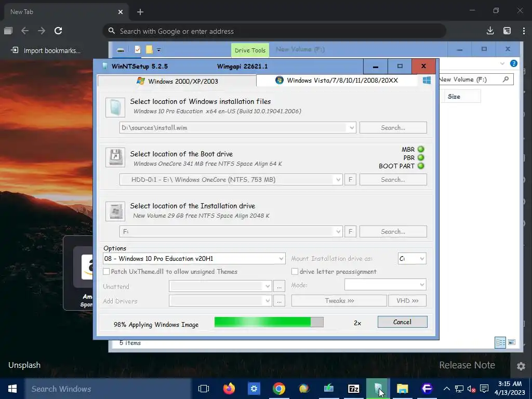The height and width of the screenshot is (399, 532).
Task: Expand the Boot drive HDD-0:1 dropdown
Action: tap(338, 179)
